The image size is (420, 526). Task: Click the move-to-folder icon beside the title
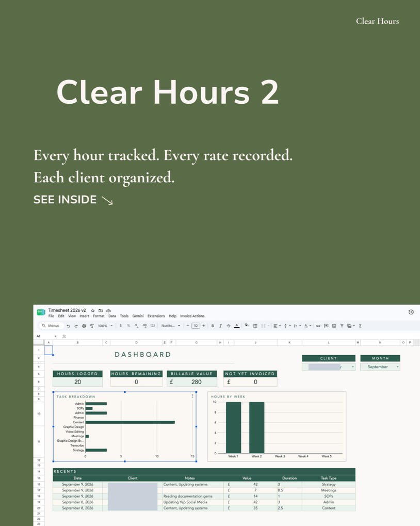pos(101,311)
